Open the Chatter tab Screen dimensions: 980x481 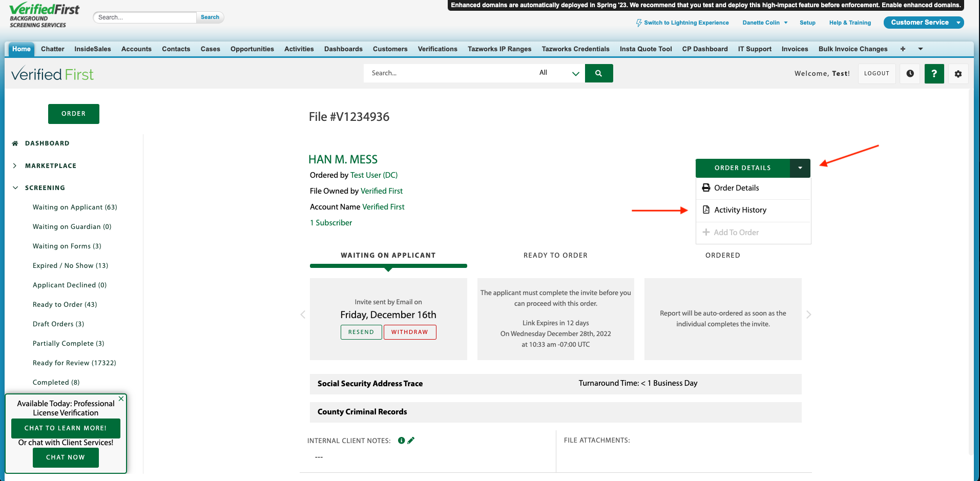pos(53,49)
